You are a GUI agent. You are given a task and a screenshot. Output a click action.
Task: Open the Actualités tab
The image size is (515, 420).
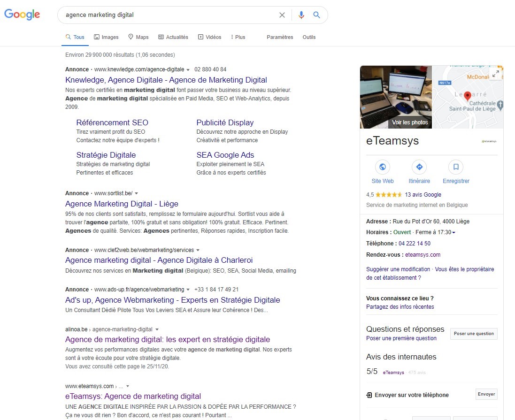pyautogui.click(x=173, y=37)
